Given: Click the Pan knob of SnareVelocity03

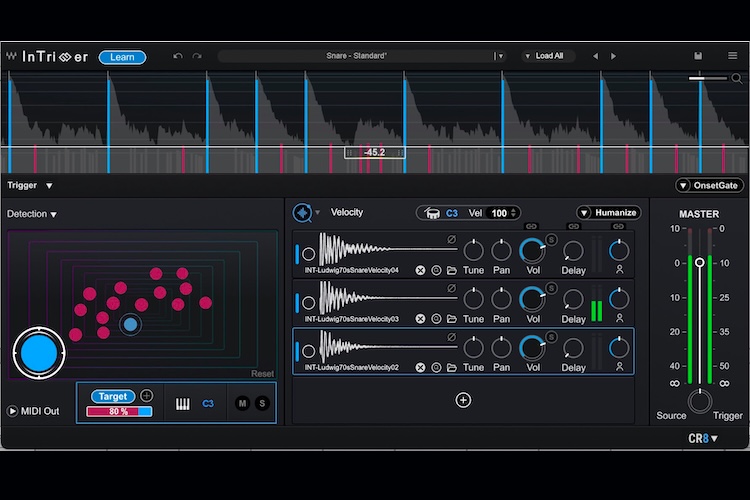Looking at the screenshot, I should pos(501,299).
